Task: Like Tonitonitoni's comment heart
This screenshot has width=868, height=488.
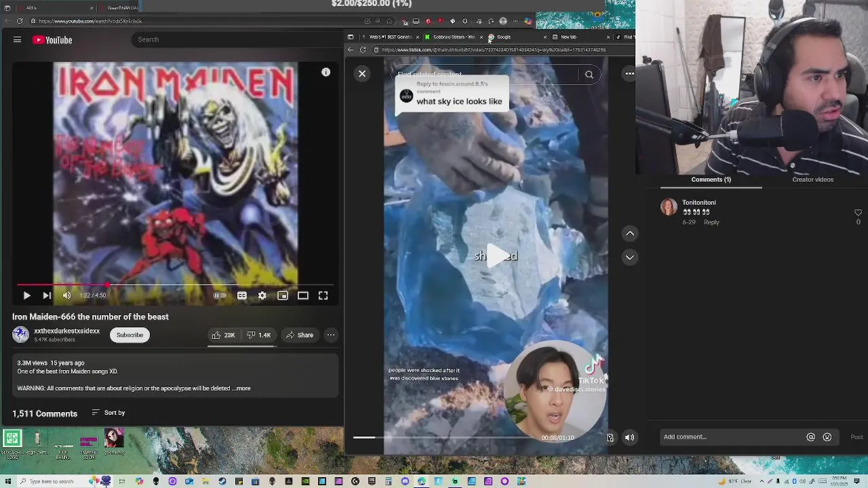Action: [x=858, y=213]
